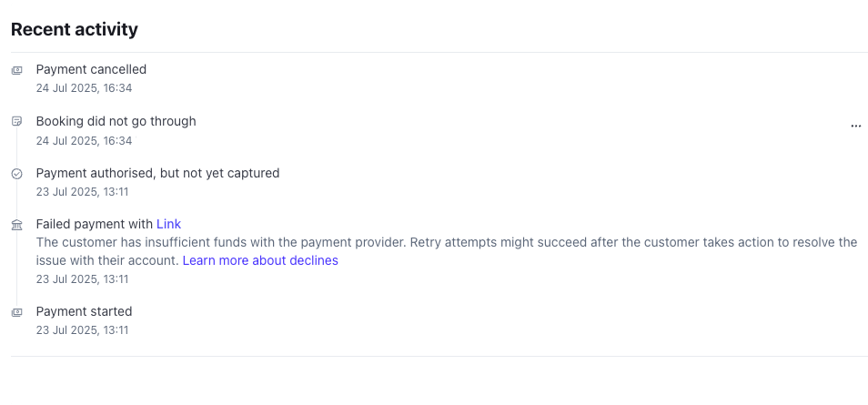Click the note icon beside Booking did not go through
Screen dimensions: 868x405
coord(17,121)
